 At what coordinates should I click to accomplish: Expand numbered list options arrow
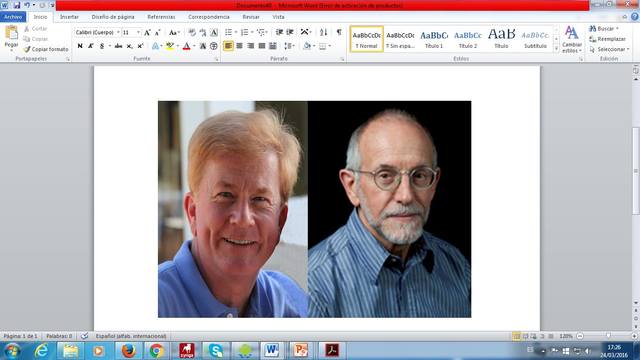pos(252,32)
